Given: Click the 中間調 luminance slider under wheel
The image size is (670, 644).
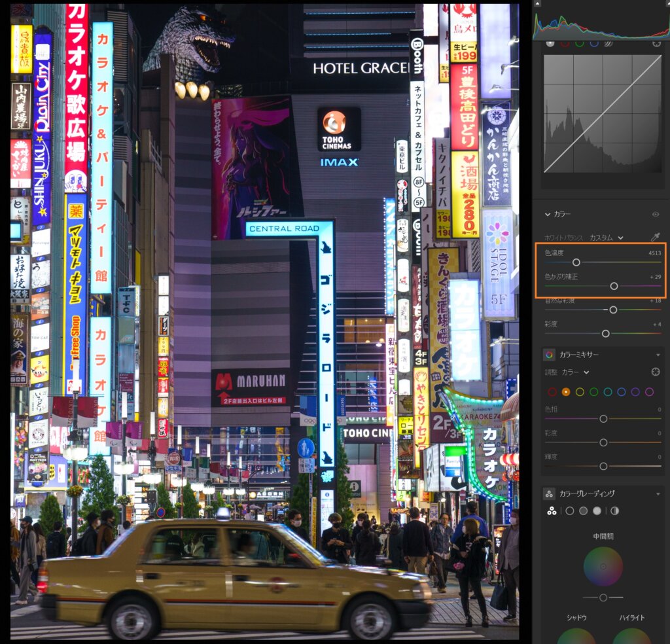Looking at the screenshot, I should coord(603,598).
